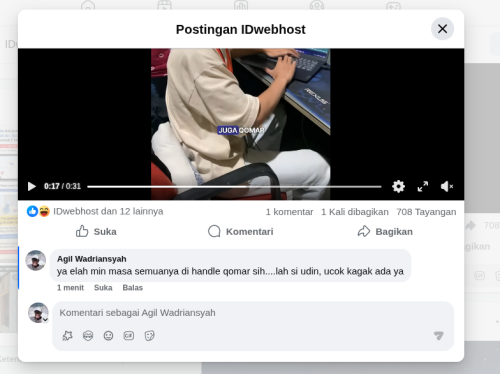Click the Suka button
The width and height of the screenshot is (500, 374).
click(x=96, y=231)
